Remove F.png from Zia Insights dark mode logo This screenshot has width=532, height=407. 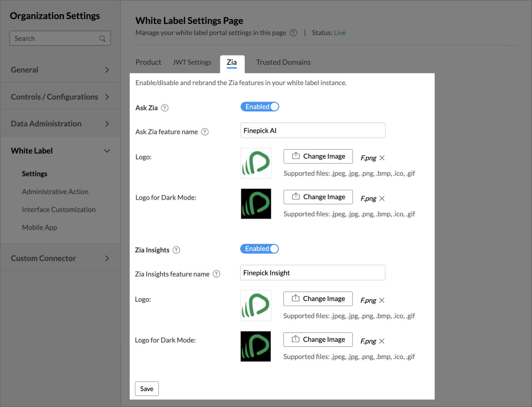tap(382, 341)
